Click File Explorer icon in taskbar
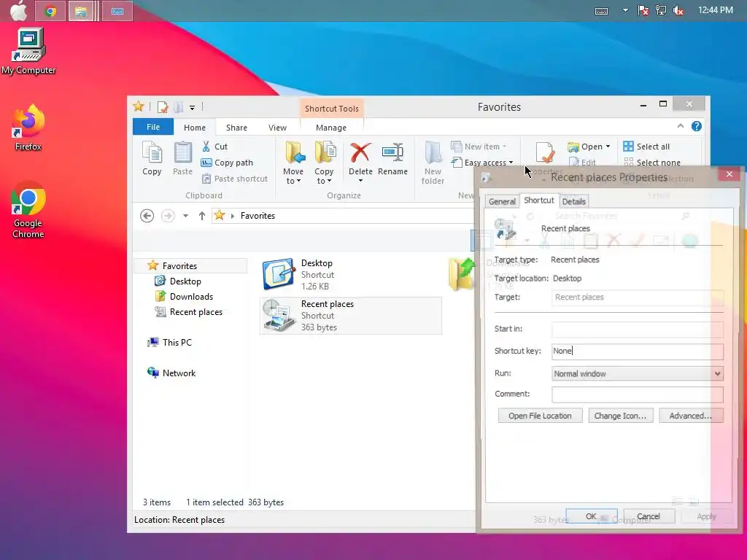 81,11
